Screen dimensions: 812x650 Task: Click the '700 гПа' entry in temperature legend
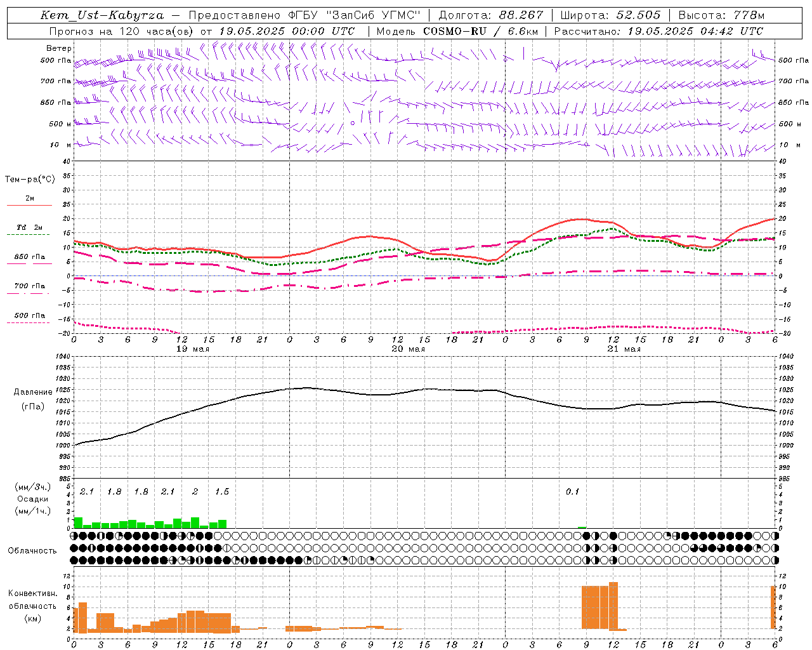(x=30, y=286)
